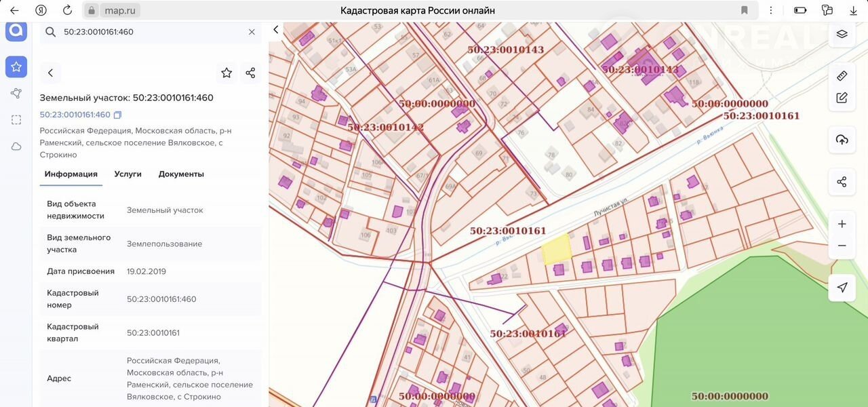Image resolution: width=868 pixels, height=407 pixels.
Task: Copy the cadastral number 50:23:0010161:460
Action: [117, 115]
